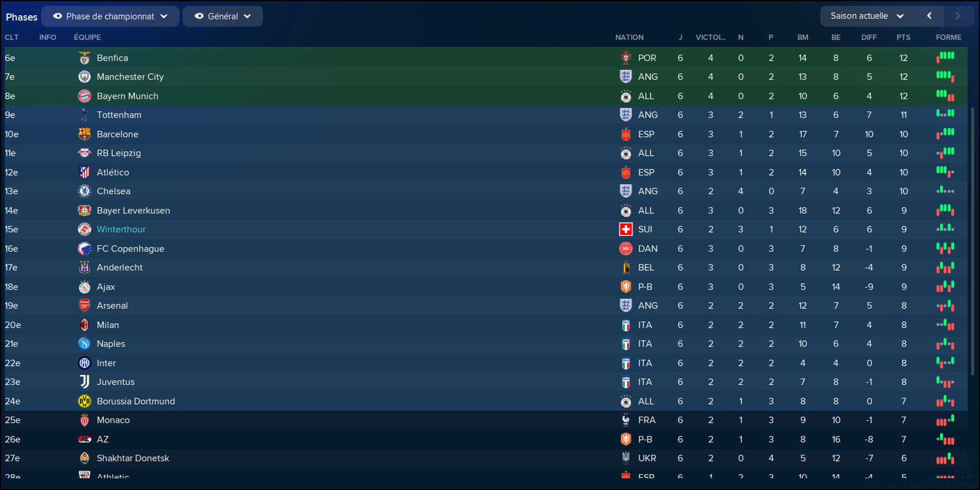This screenshot has height=490, width=980.
Task: Toggle the eye icon on Phase de championnat
Action: (x=58, y=16)
